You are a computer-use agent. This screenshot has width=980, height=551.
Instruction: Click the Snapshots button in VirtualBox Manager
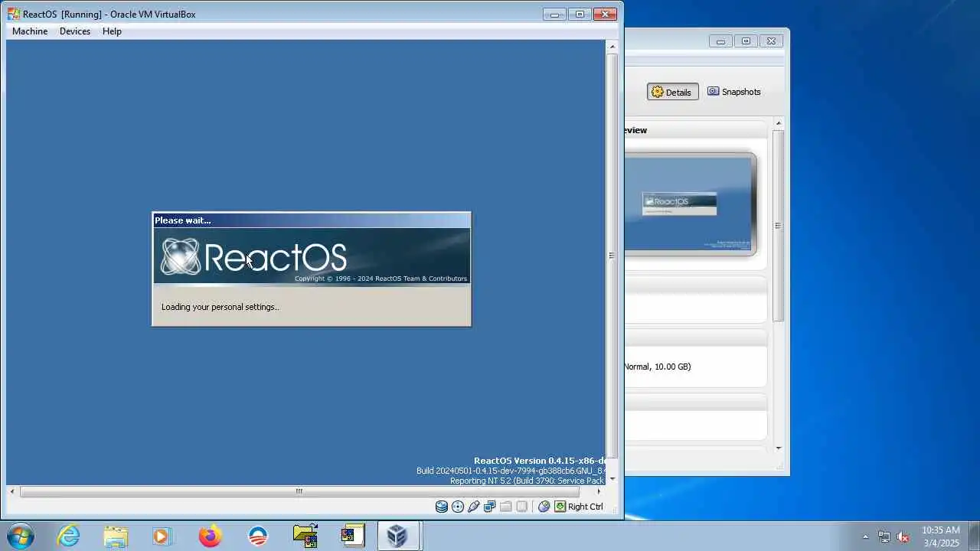734,92
